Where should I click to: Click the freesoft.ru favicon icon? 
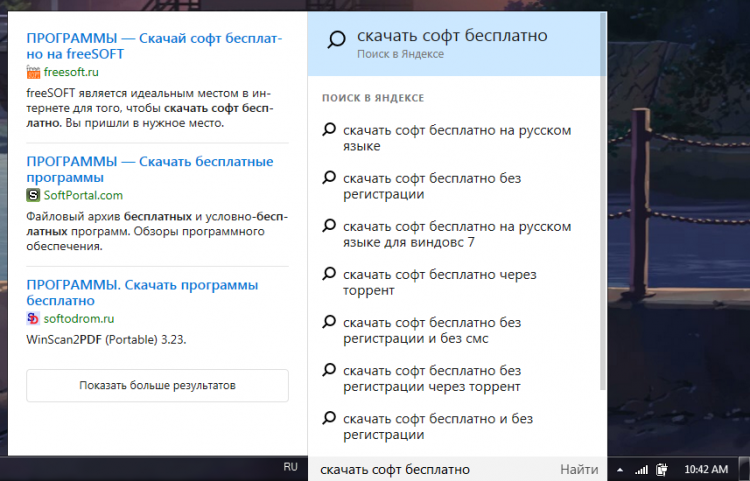tap(33, 72)
